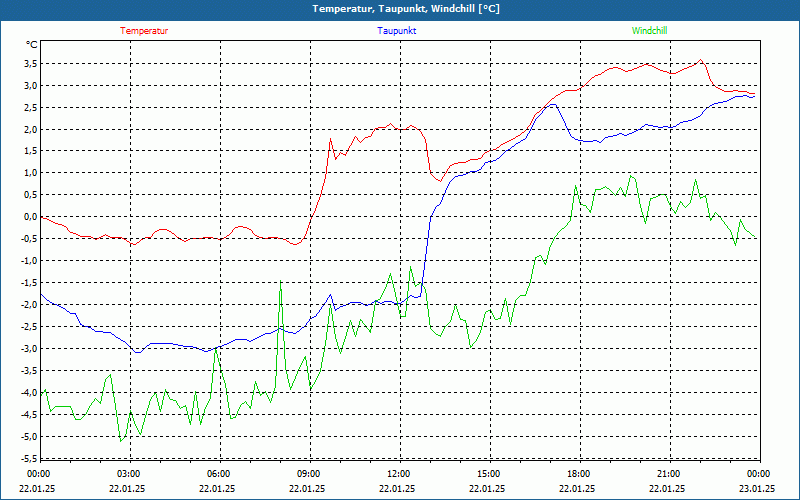Click the positive 0,5 y-axis label
Viewport: 800px width, 500px height.
pyautogui.click(x=30, y=195)
